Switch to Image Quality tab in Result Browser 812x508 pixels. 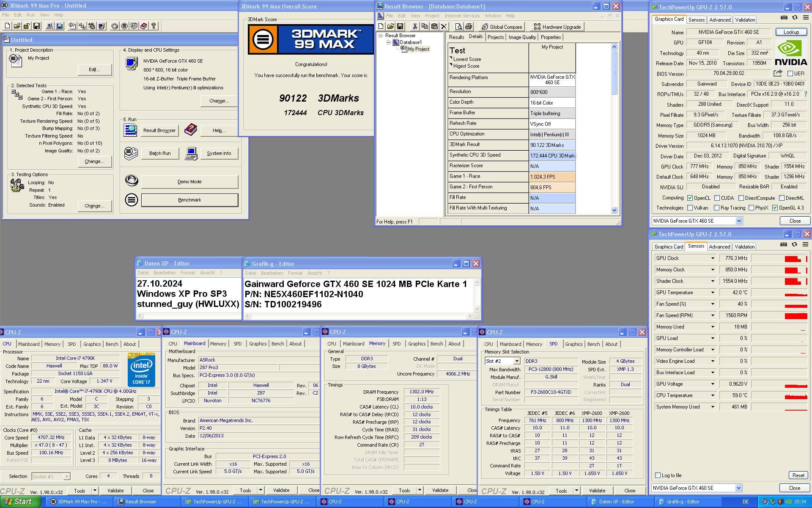(x=522, y=37)
